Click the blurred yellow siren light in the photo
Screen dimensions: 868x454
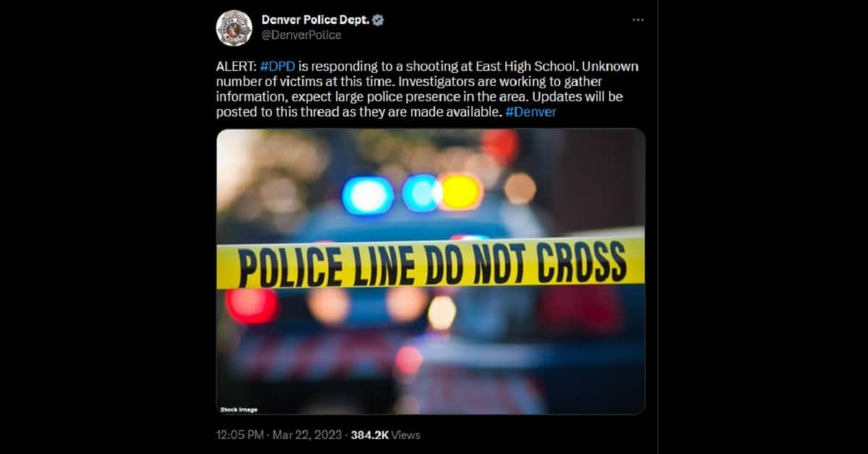point(461,192)
